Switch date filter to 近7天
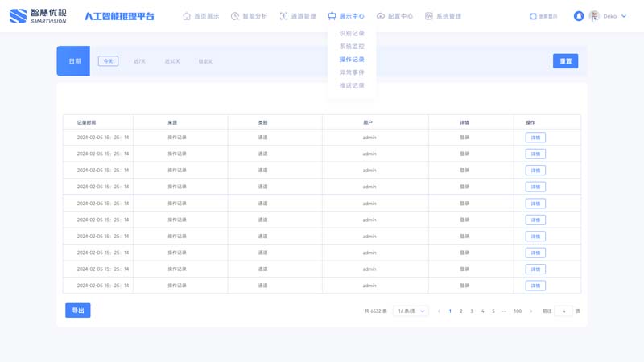 pos(140,61)
